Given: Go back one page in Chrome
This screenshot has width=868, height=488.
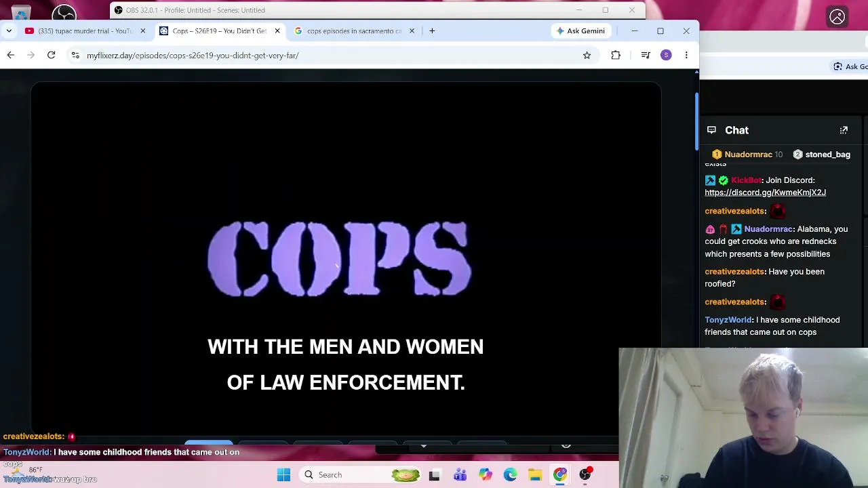Looking at the screenshot, I should [x=11, y=55].
